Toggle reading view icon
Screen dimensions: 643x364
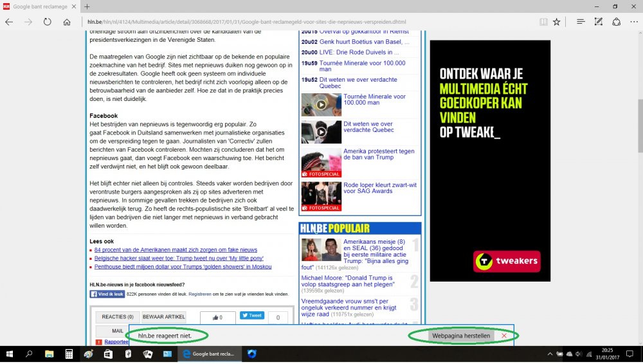[x=543, y=22]
